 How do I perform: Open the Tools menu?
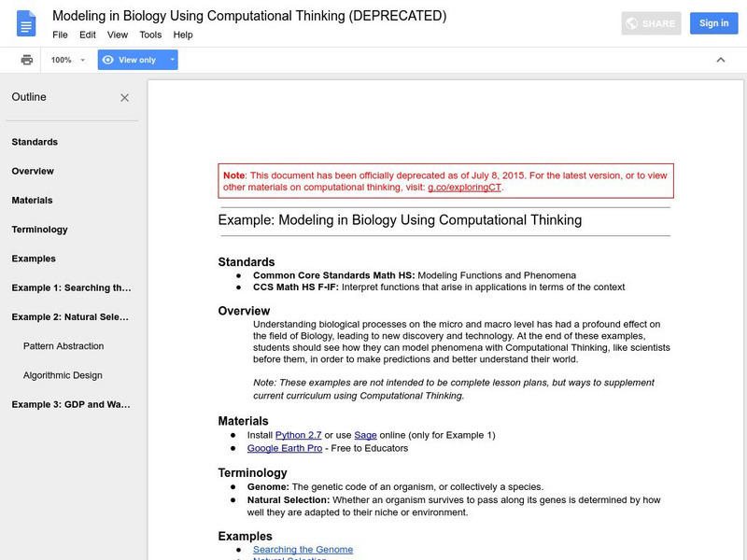(x=150, y=35)
